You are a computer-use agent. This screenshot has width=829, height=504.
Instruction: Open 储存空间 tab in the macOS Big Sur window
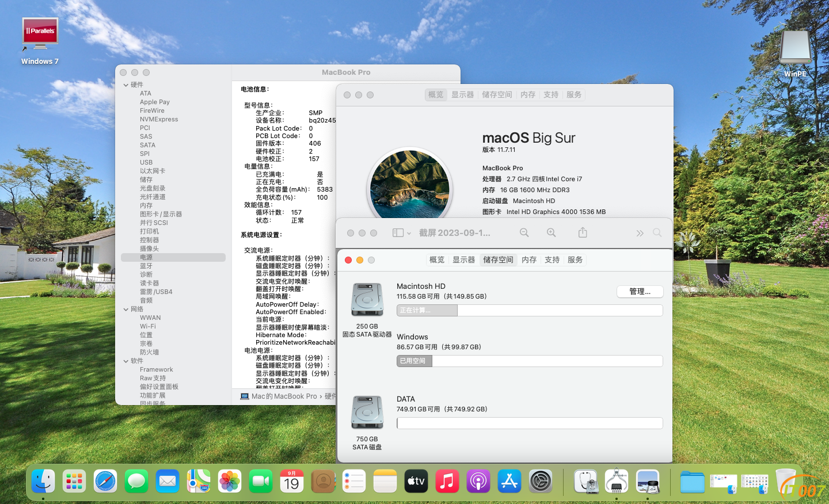(497, 95)
